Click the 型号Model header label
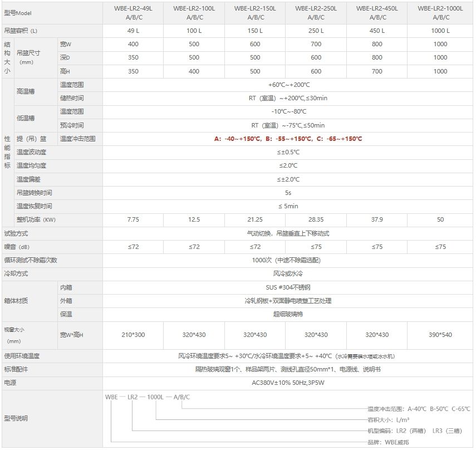 (19, 12)
